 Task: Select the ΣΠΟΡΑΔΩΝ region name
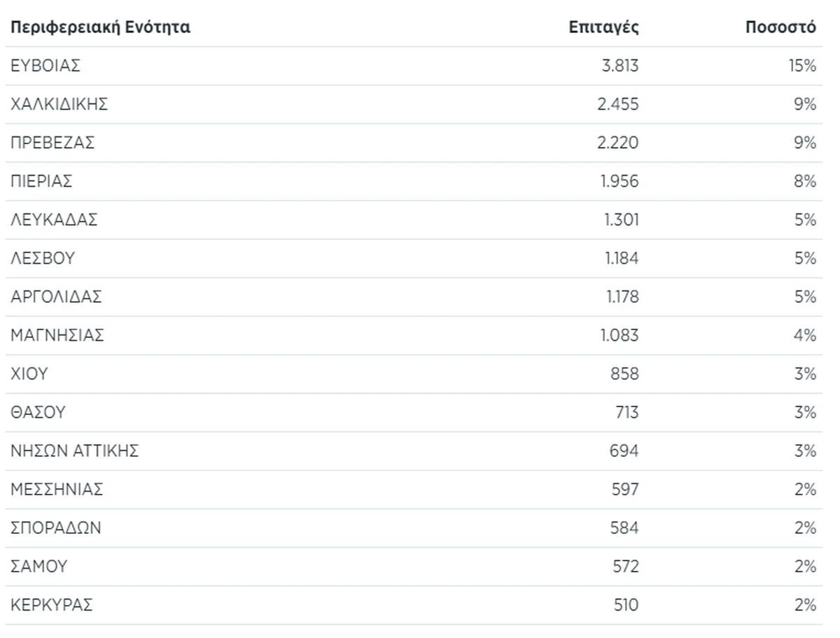click(56, 528)
